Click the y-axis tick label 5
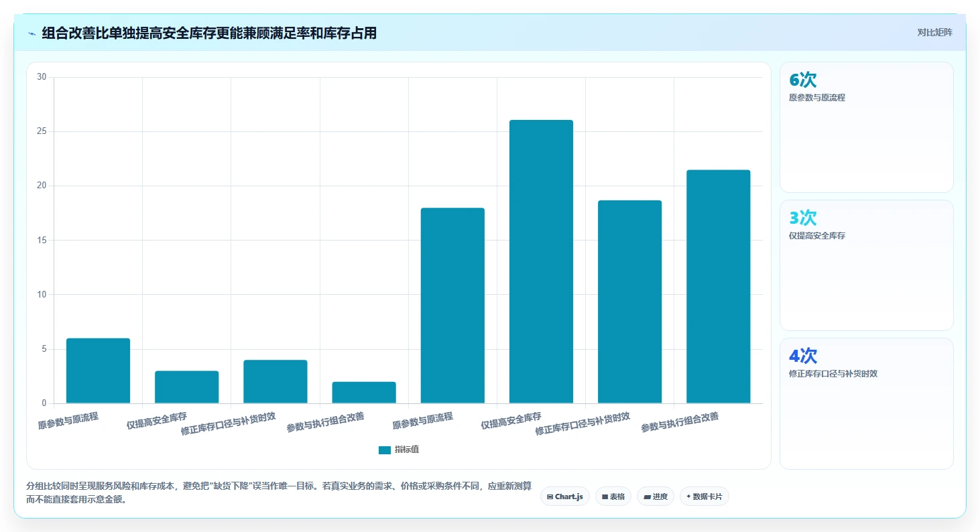The height and width of the screenshot is (532, 980). [44, 349]
